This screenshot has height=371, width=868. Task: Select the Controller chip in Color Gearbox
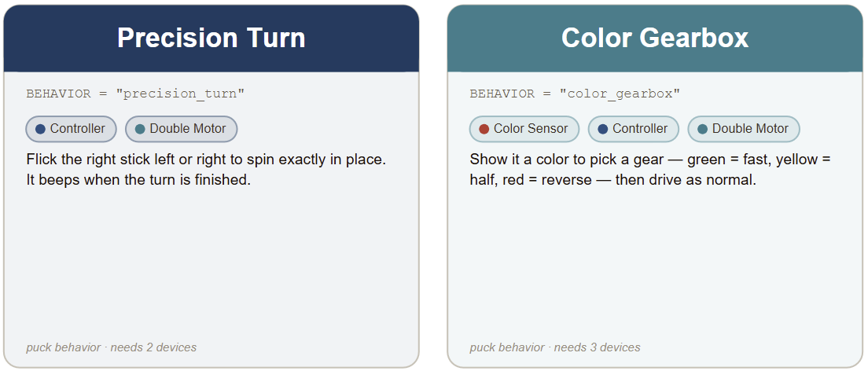tap(633, 129)
